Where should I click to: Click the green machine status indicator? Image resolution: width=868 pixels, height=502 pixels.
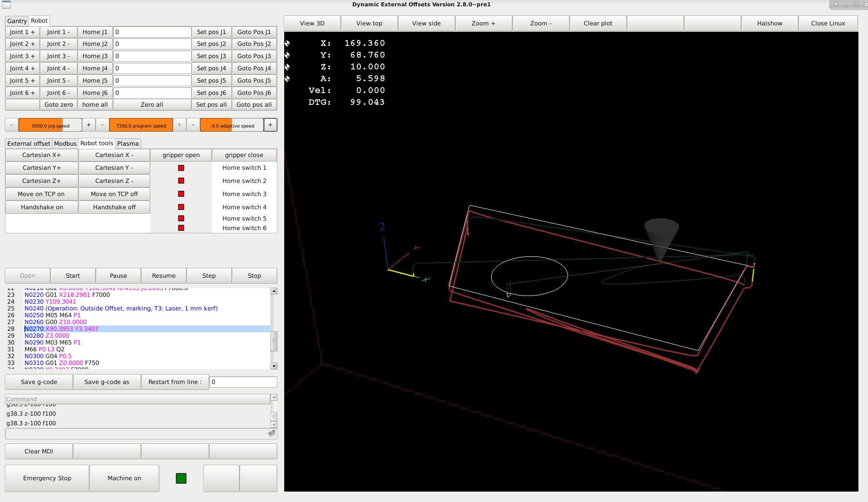[181, 478]
